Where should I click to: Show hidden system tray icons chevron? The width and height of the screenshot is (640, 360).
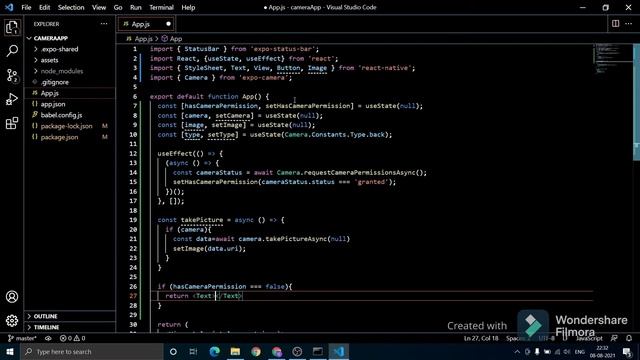[x=517, y=352]
